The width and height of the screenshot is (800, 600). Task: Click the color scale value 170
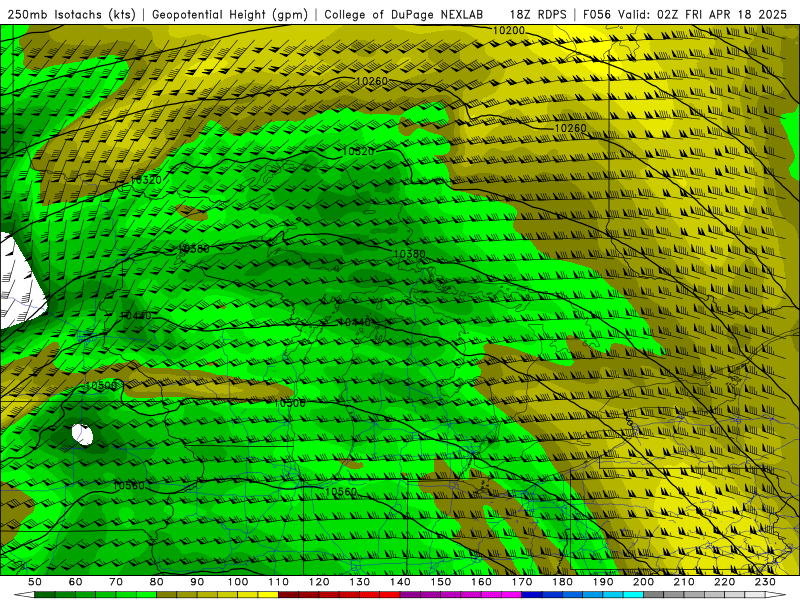(x=522, y=582)
